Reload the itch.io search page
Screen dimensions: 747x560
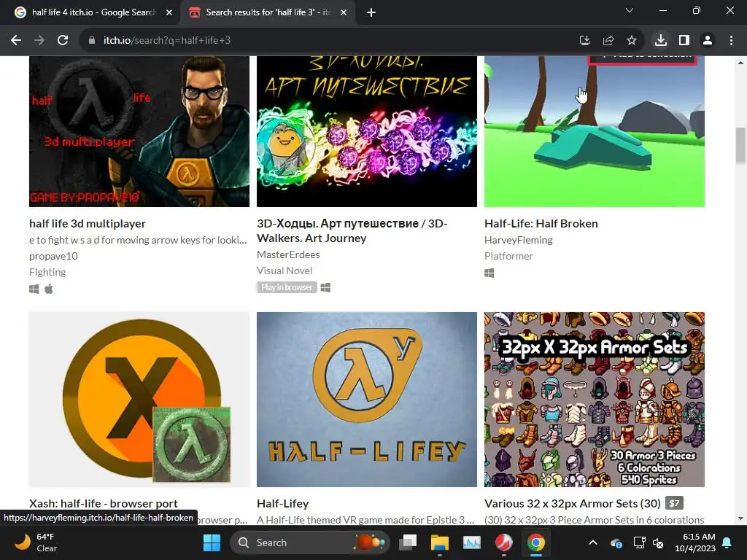pyautogui.click(x=63, y=41)
